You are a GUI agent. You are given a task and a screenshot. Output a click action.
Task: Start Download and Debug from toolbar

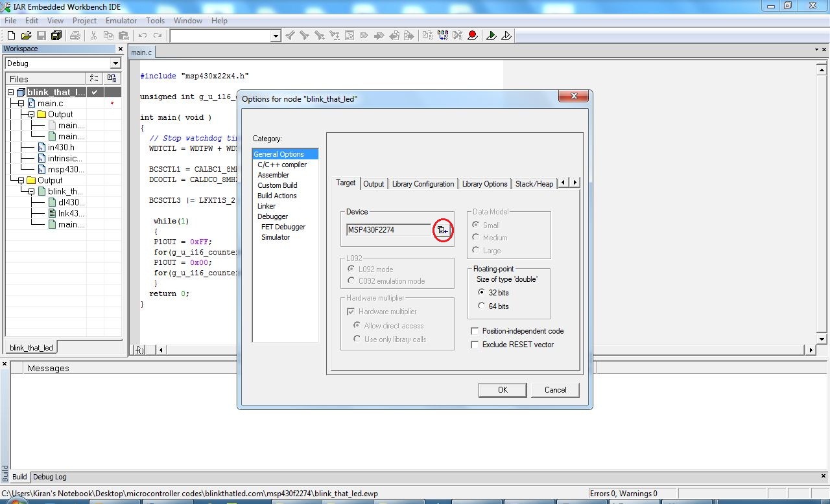pyautogui.click(x=492, y=36)
